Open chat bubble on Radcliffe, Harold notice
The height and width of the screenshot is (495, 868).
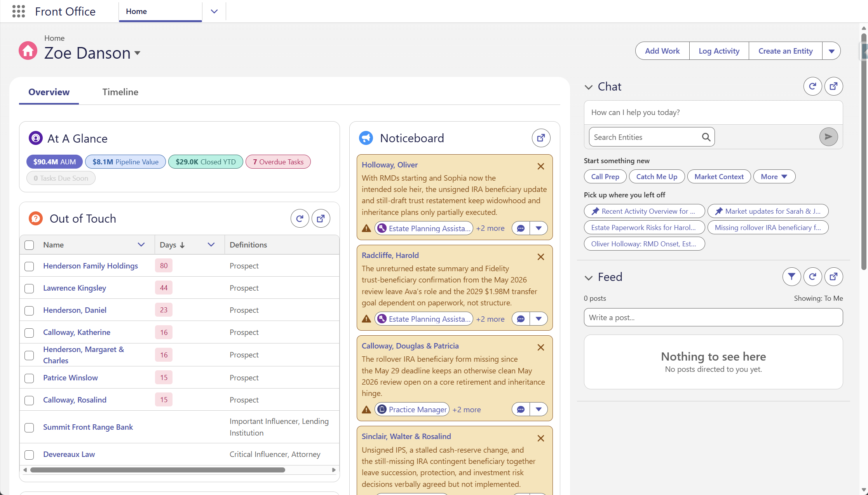pyautogui.click(x=521, y=319)
